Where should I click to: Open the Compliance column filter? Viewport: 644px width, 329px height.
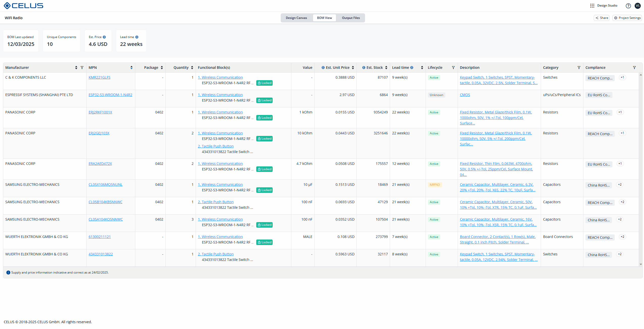coord(634,68)
